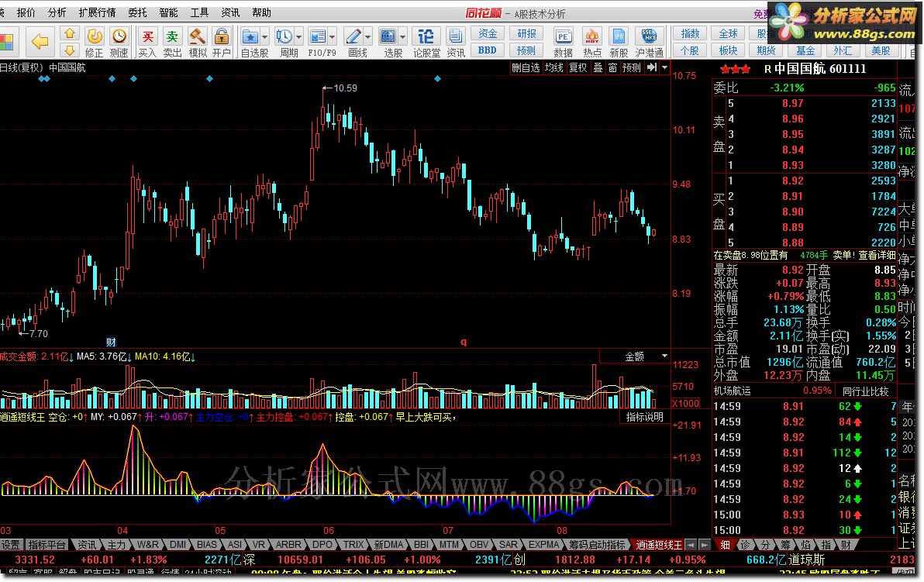Click the 删自选 remove from watchlist button
The width and height of the screenshot is (924, 582).
tap(526, 67)
